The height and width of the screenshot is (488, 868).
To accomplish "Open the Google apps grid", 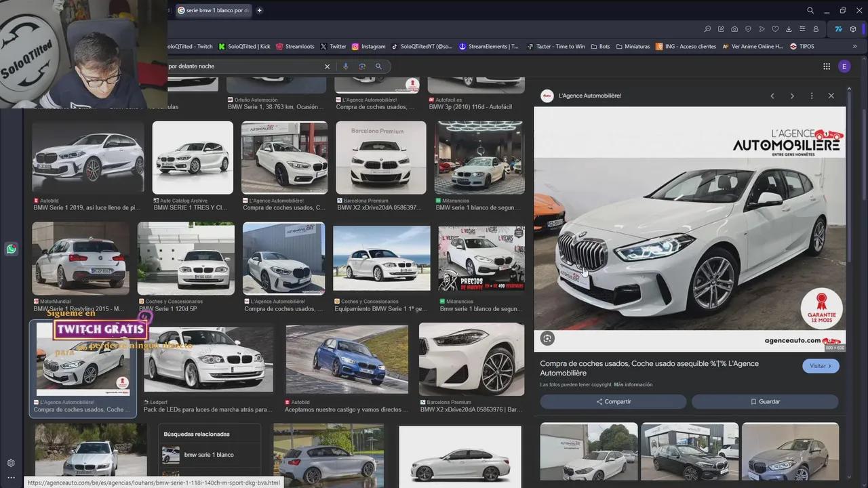I will (826, 66).
